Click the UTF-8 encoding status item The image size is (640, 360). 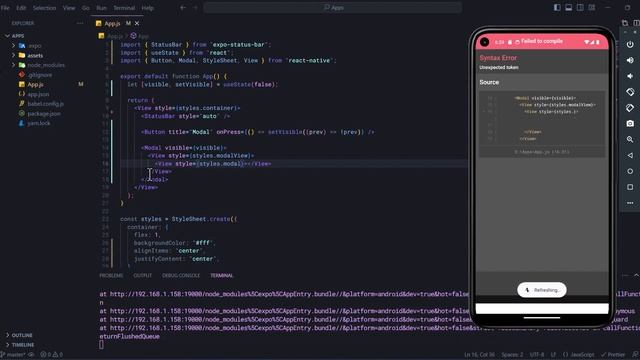coord(537,355)
